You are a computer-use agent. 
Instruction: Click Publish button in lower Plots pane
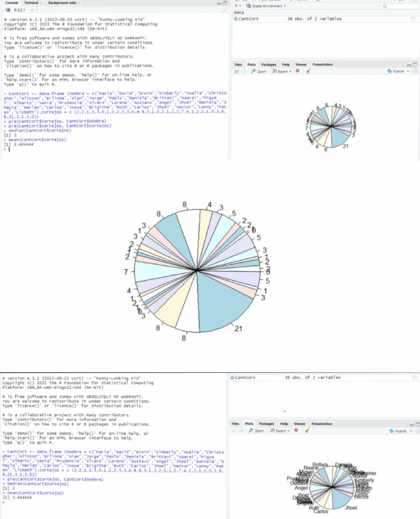[x=398, y=431]
